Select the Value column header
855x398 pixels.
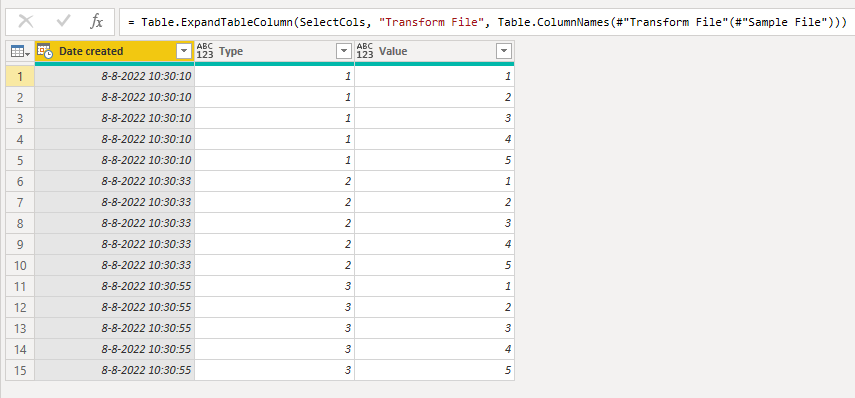[434, 52]
